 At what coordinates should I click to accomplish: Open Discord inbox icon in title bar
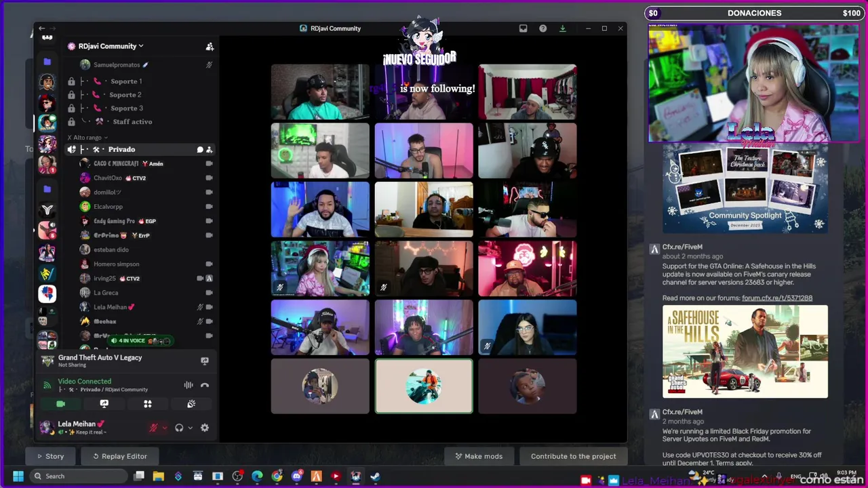point(523,28)
